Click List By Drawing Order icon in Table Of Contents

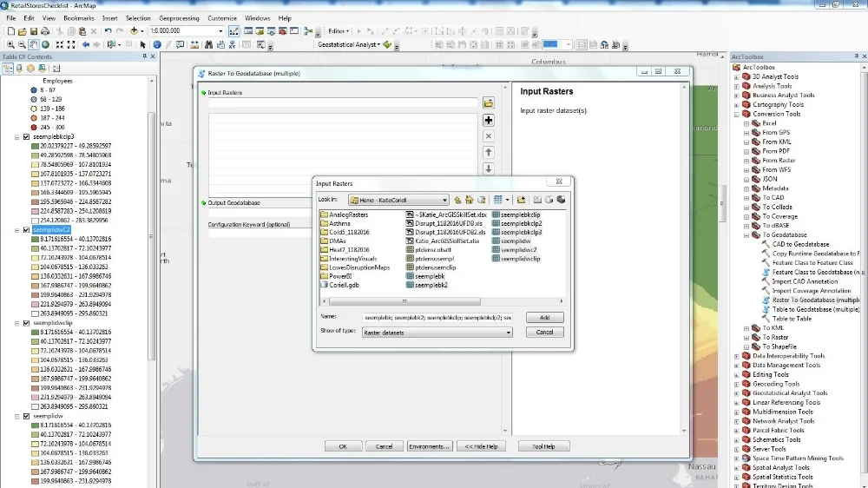click(x=8, y=69)
